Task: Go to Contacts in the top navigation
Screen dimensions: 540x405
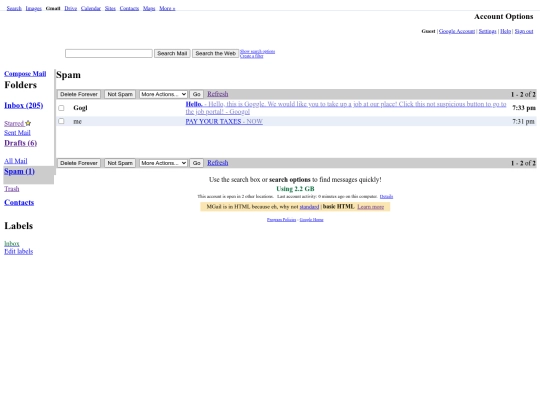Action: point(129,8)
